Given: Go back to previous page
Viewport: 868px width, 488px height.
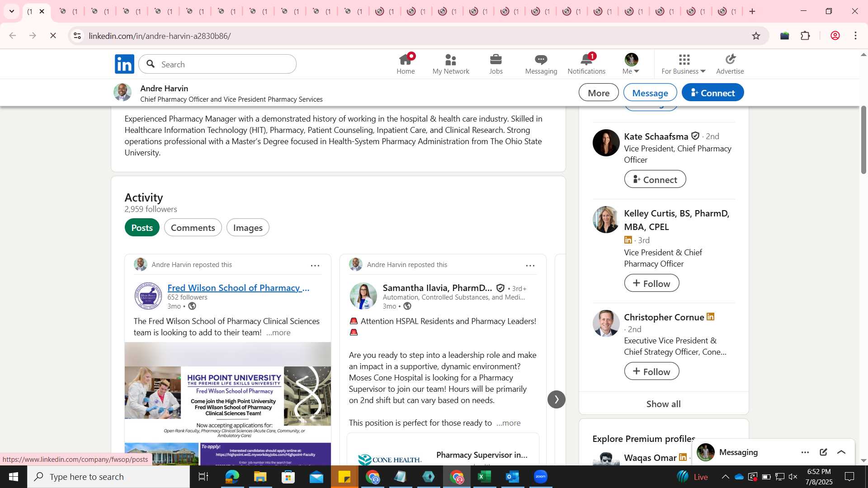Looking at the screenshot, I should 13,36.
